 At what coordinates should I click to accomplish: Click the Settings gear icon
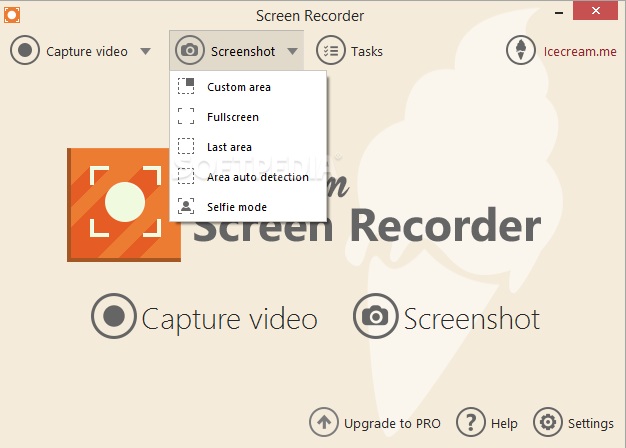(548, 422)
